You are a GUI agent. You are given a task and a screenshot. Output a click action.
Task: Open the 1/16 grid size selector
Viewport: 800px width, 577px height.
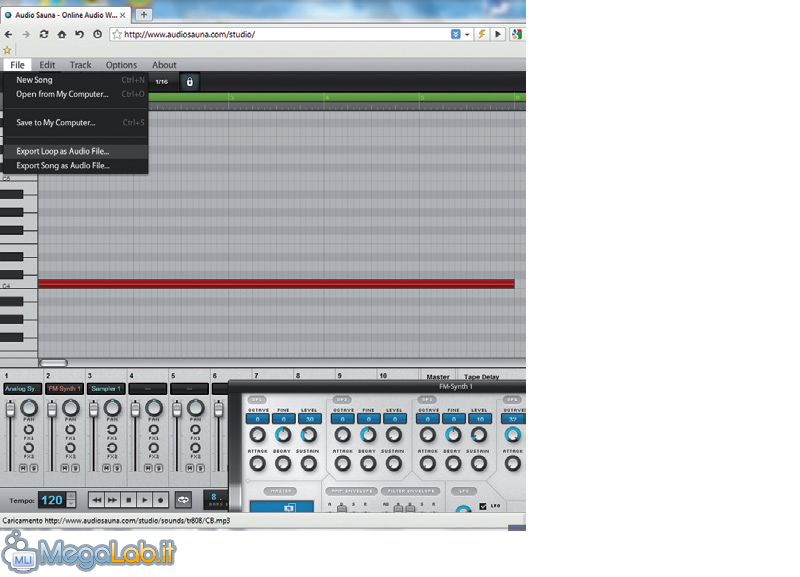click(162, 82)
